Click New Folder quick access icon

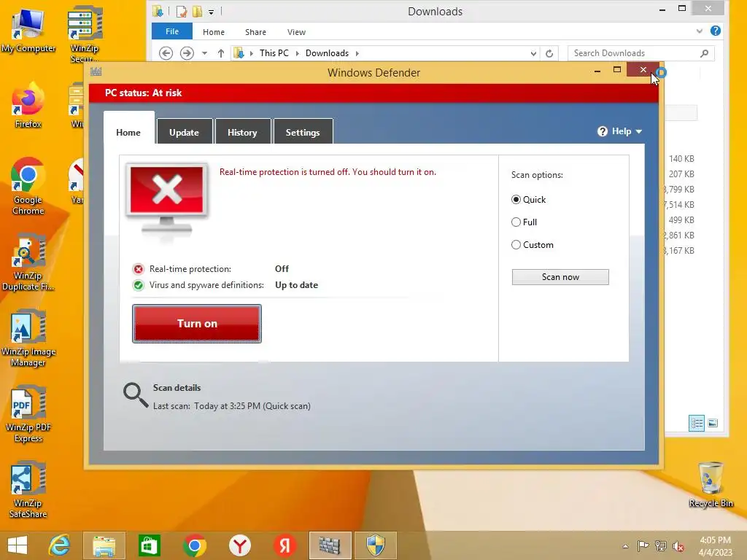[197, 12]
